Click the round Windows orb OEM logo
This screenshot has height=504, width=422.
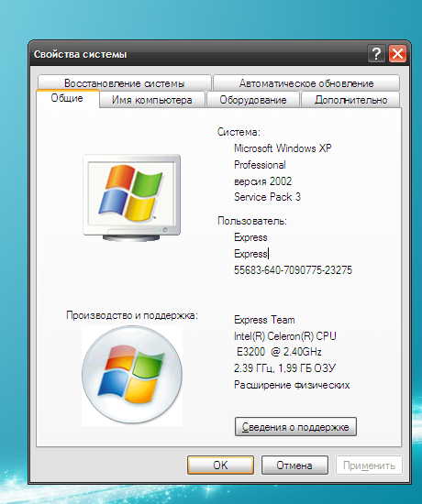click(132, 376)
